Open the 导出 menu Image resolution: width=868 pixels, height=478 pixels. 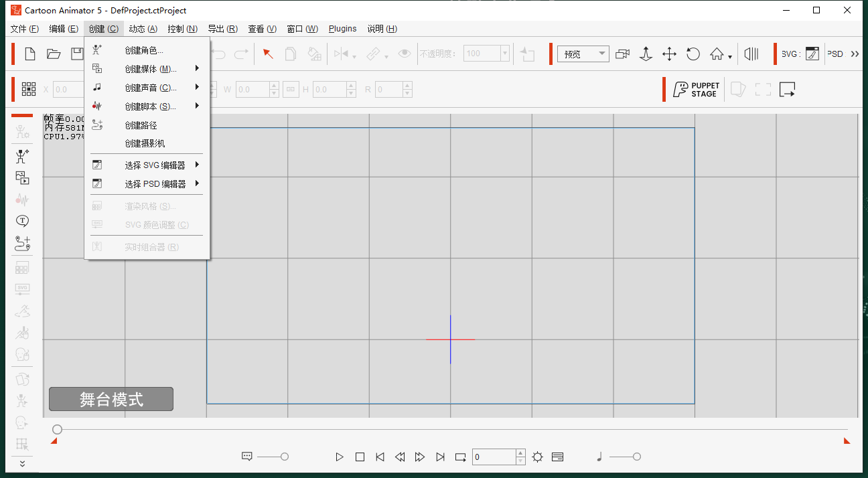coord(223,29)
